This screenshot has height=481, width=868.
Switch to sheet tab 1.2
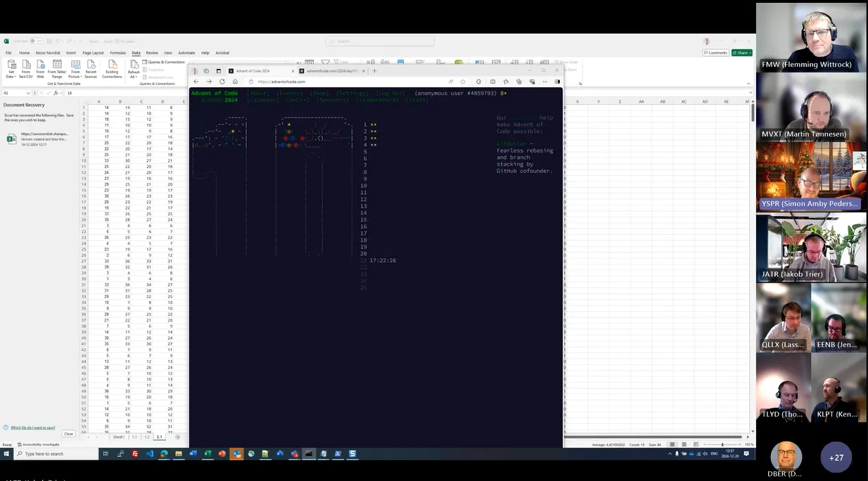pyautogui.click(x=147, y=437)
